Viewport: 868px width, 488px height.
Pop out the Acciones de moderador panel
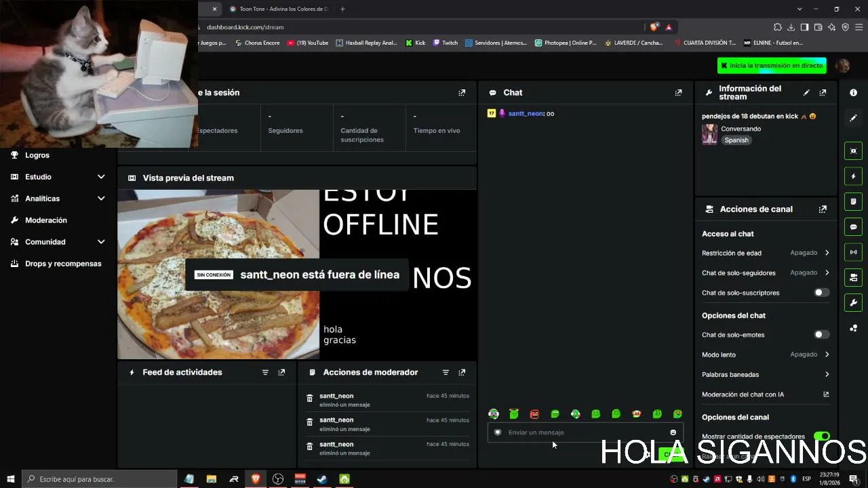(462, 372)
